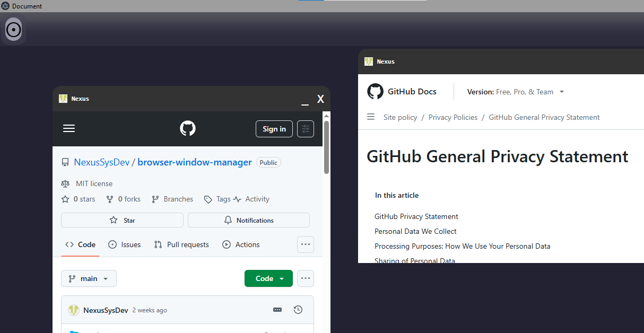Click the Sign in button

click(x=274, y=129)
